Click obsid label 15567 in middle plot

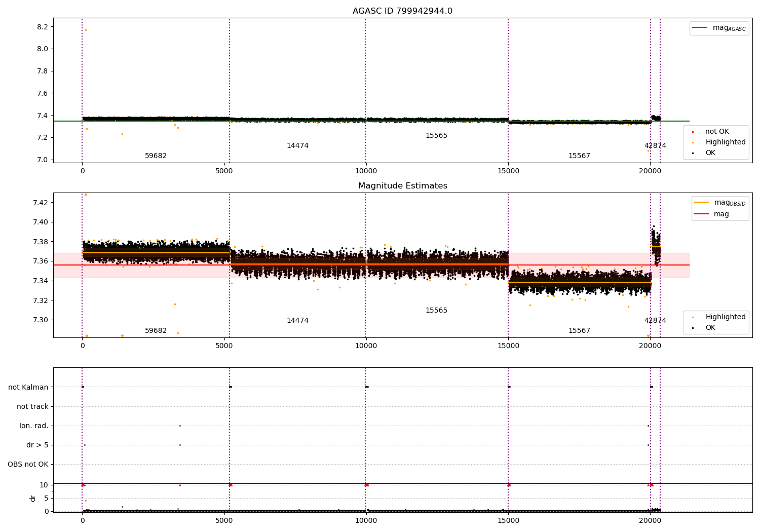tap(579, 331)
